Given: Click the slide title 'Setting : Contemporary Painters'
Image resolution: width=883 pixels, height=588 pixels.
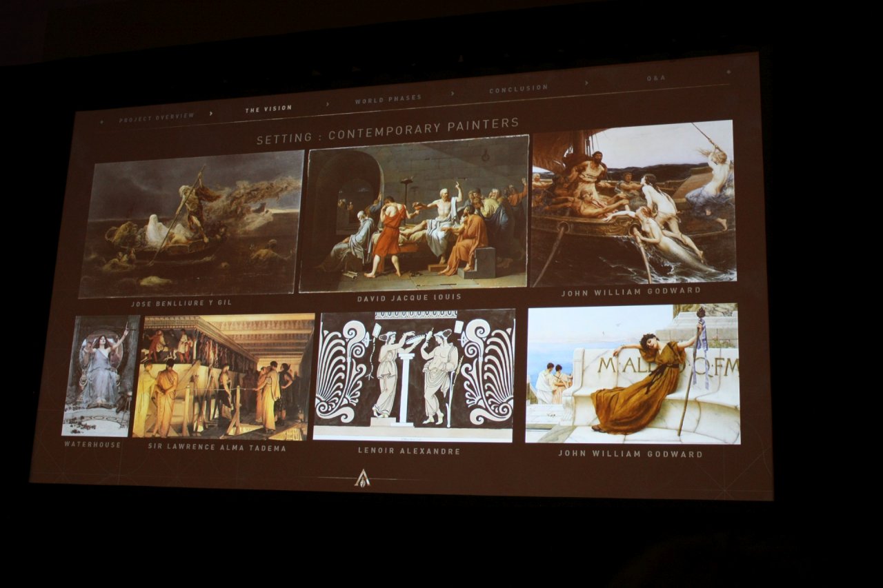Looking at the screenshot, I should point(388,132).
